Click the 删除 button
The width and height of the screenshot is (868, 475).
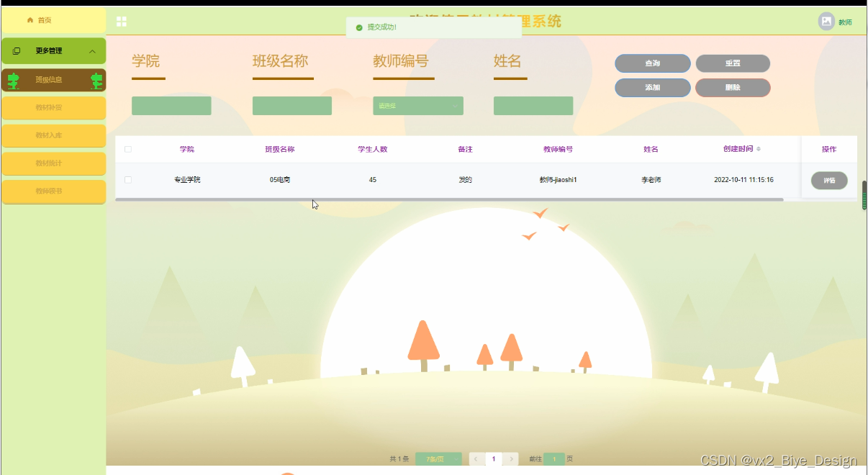(733, 87)
